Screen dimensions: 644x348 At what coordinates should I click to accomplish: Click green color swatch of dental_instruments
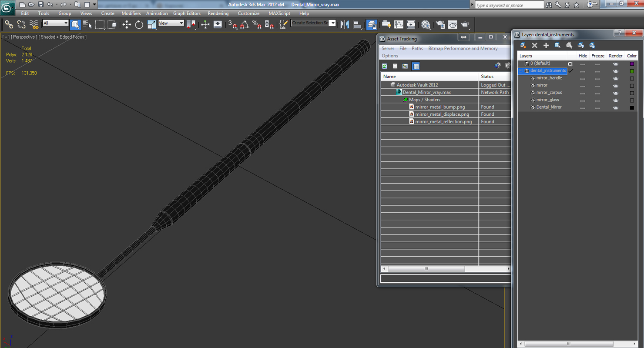coord(632,71)
